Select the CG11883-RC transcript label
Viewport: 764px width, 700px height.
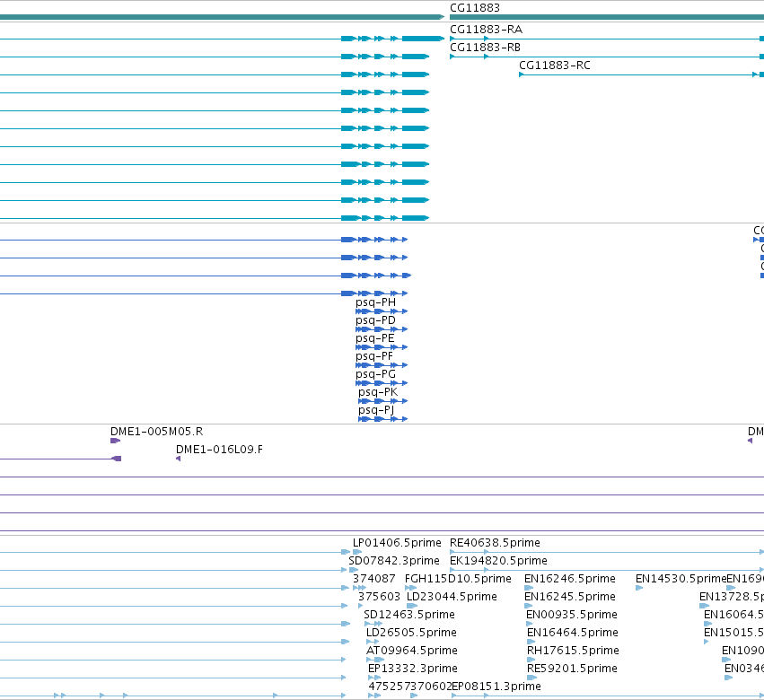click(x=555, y=66)
